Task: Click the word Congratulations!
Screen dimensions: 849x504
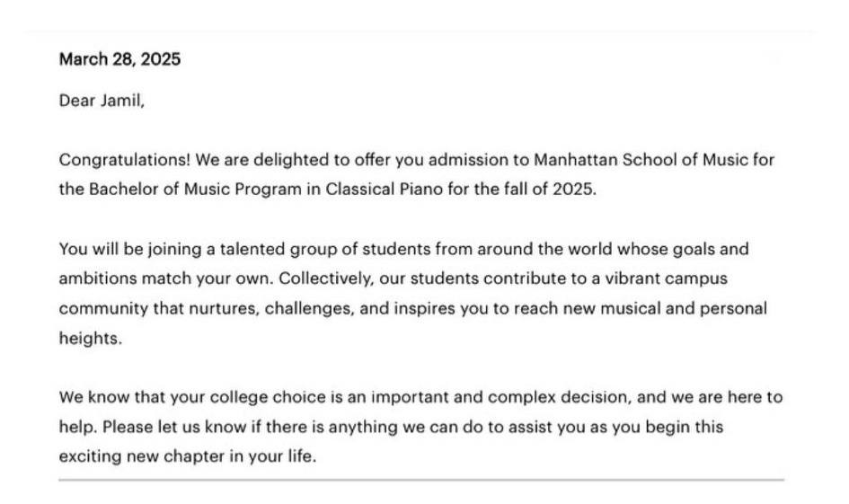Action: pyautogui.click(x=125, y=160)
